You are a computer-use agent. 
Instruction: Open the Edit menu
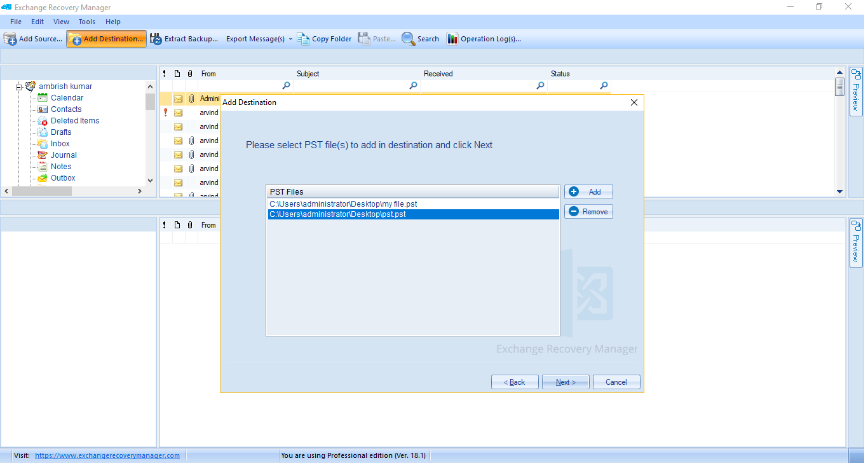[37, 22]
